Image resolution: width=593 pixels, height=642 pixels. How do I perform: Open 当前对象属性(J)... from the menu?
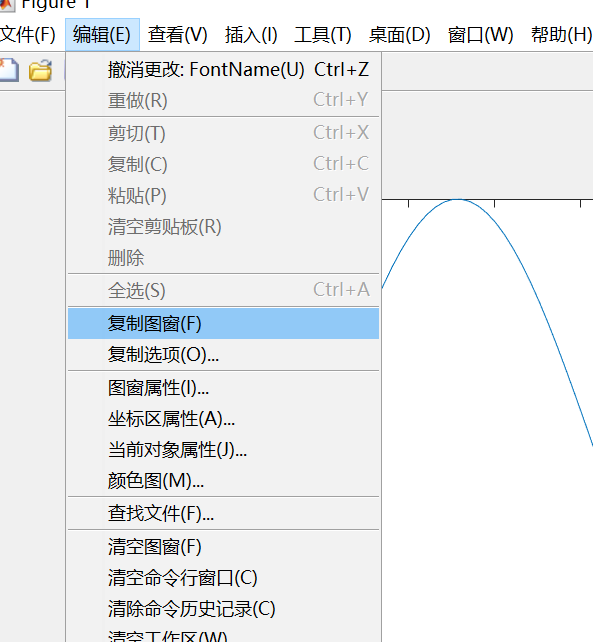coord(223,450)
